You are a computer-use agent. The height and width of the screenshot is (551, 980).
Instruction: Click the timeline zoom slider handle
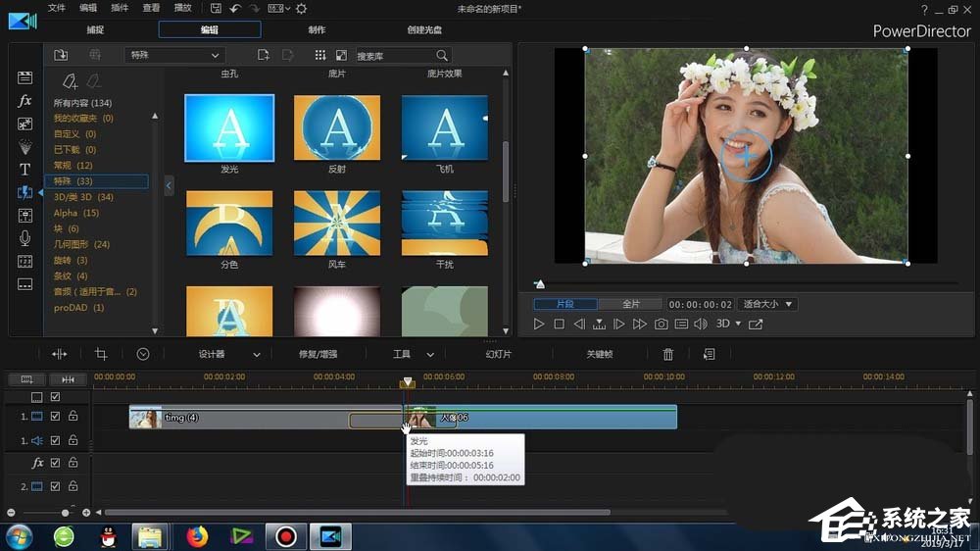[x=66, y=513]
